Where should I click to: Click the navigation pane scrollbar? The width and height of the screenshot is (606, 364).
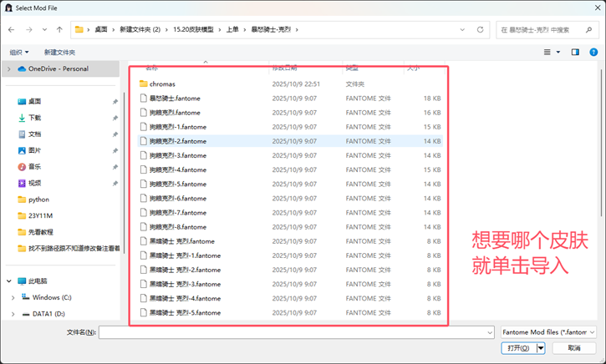[124, 173]
